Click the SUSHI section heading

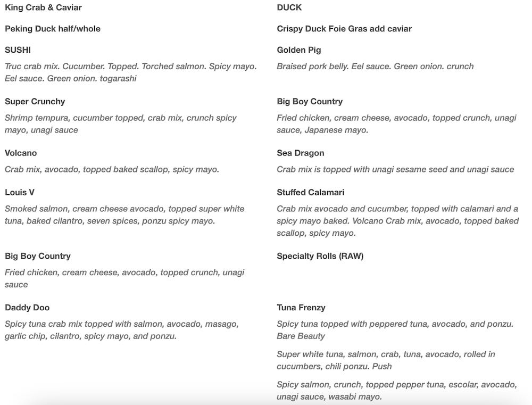(x=18, y=50)
